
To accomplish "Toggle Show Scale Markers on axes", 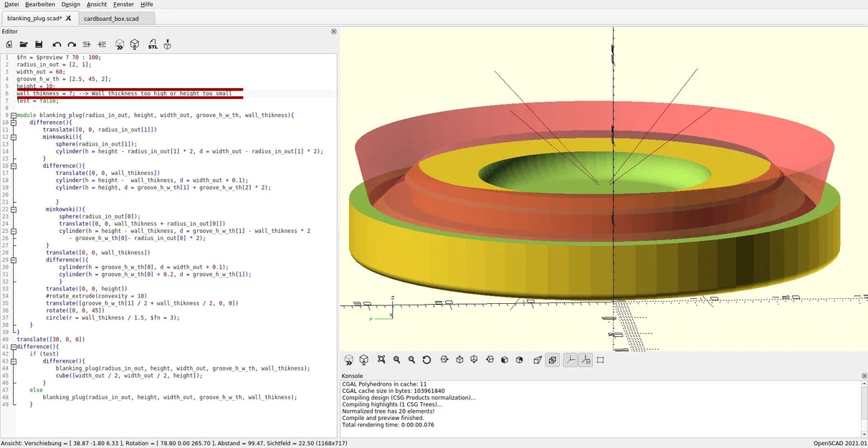I will [x=586, y=360].
